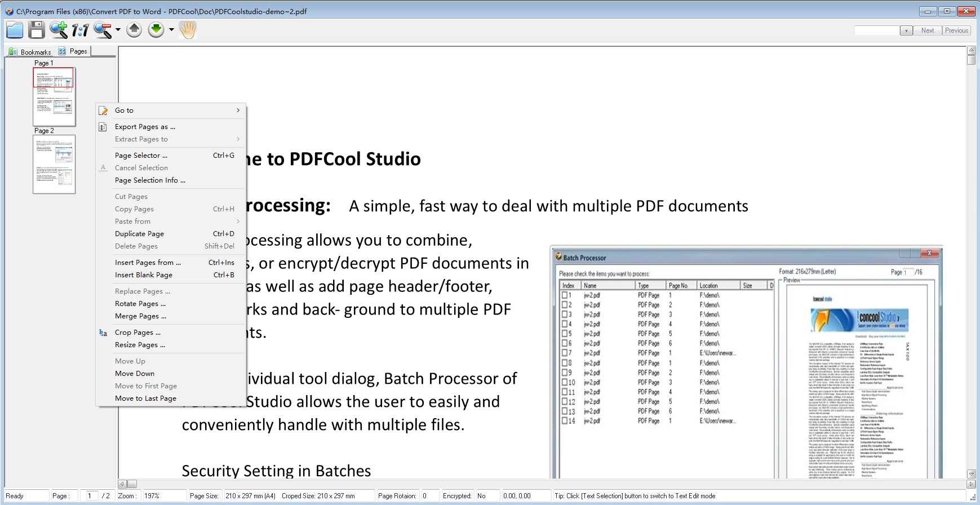This screenshot has width=980, height=505.
Task: Click the Page Size value in status bar
Action: pyautogui.click(x=250, y=496)
